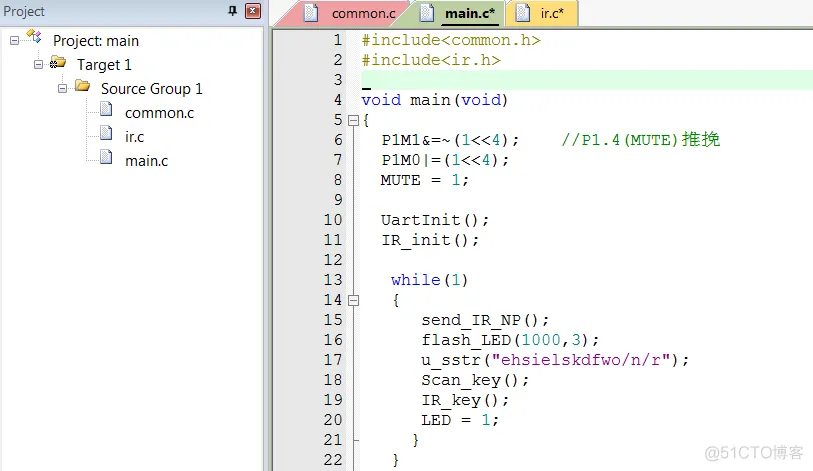Switch to the common.c editor tab
Viewport: 813px width, 471px height.
point(362,14)
